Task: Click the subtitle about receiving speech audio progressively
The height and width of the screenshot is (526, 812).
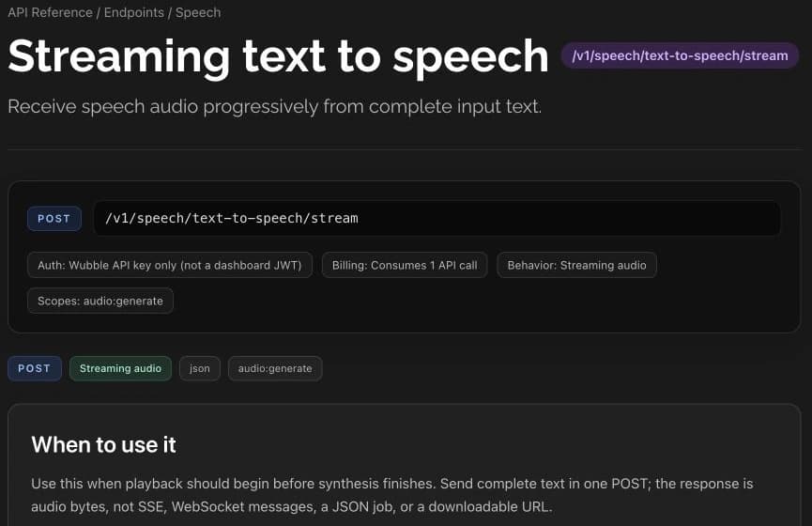Action: [x=274, y=107]
